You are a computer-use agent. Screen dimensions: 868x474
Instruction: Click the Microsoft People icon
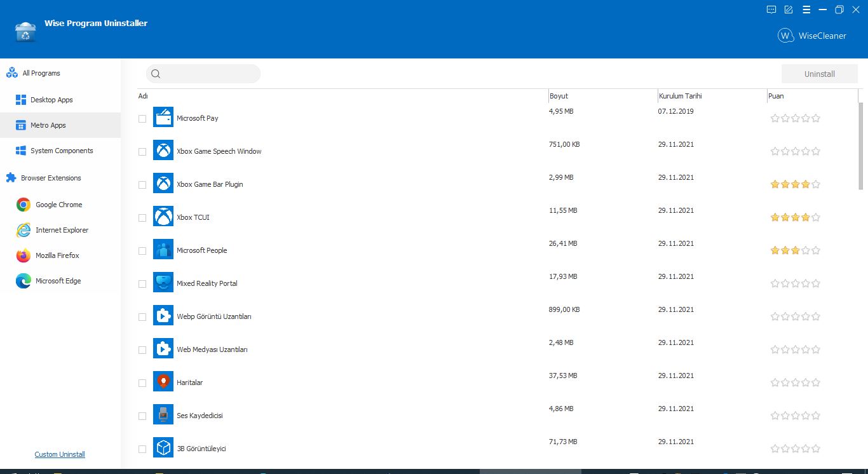point(163,250)
